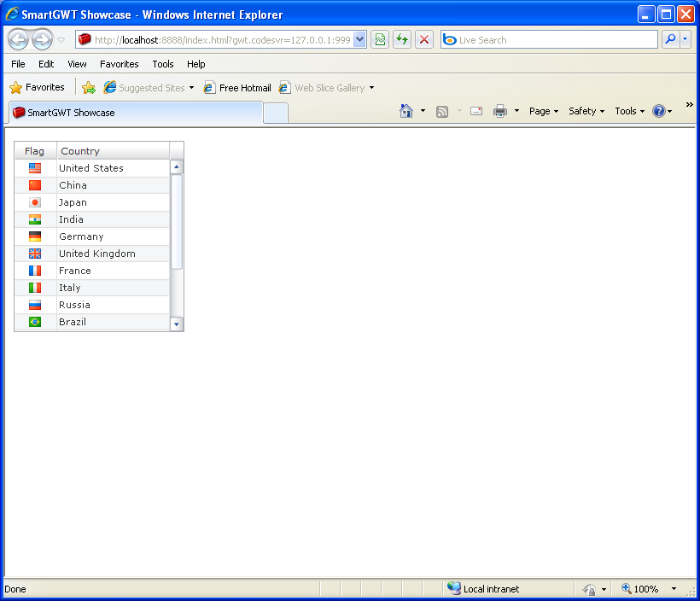Click the red Stop loading button
The width and height of the screenshot is (700, 601).
424,40
